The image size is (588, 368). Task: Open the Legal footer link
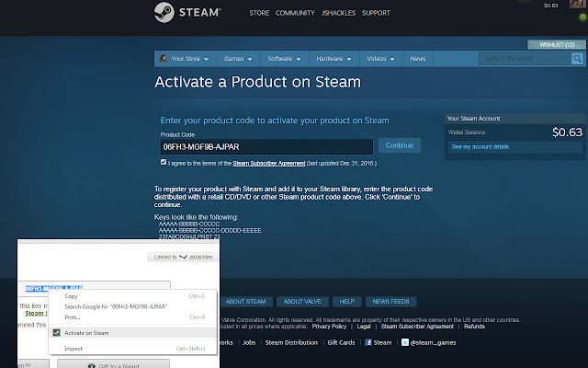[x=364, y=327]
